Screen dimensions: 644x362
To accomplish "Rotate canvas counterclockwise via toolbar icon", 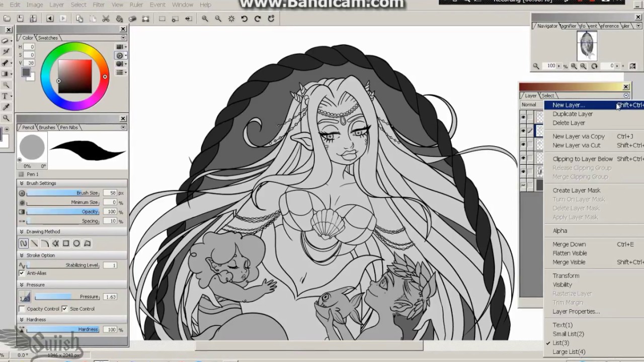I will click(245, 19).
